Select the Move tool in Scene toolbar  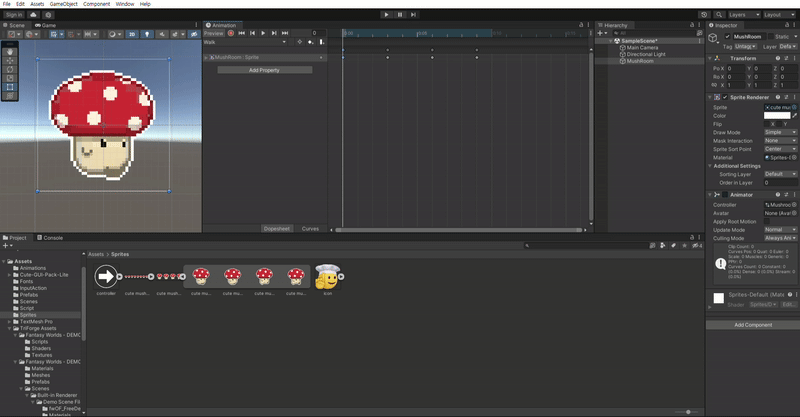10,61
